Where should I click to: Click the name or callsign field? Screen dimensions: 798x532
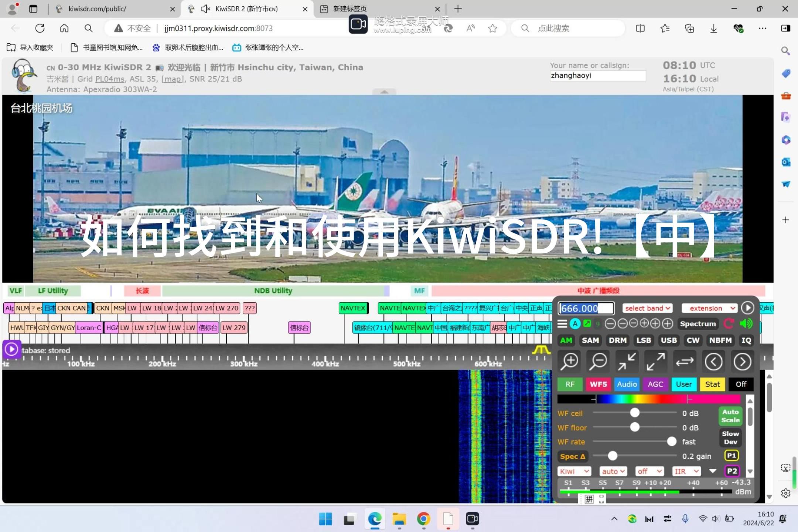click(x=598, y=75)
